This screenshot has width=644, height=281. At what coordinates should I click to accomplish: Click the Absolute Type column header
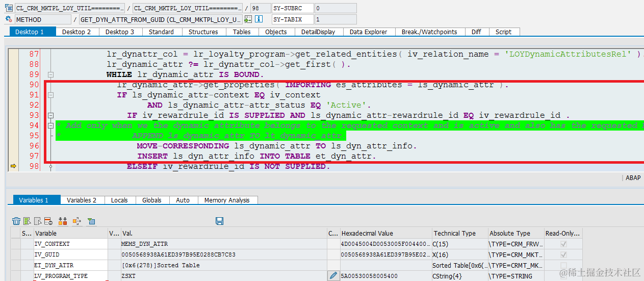[516, 233]
